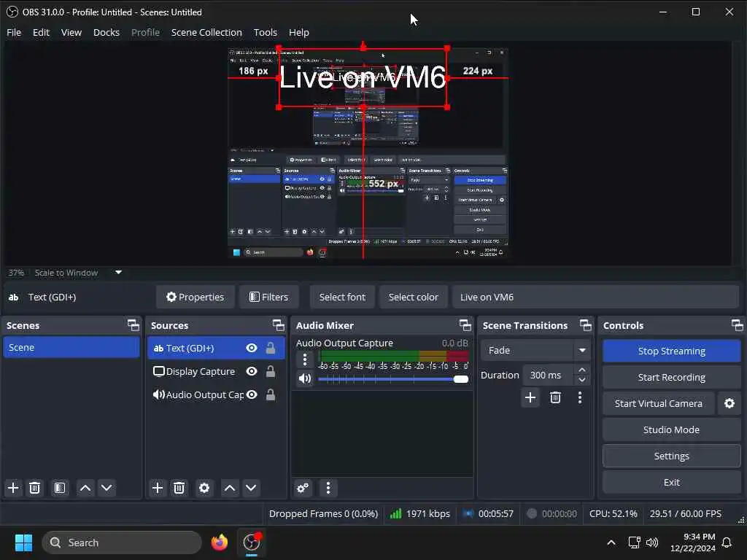
Task: Click Select color button
Action: [413, 297]
